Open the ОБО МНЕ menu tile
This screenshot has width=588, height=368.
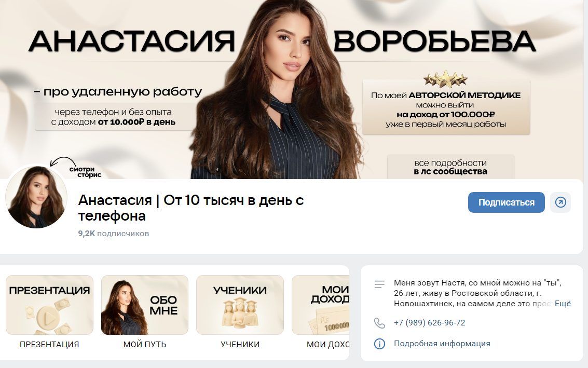145,305
